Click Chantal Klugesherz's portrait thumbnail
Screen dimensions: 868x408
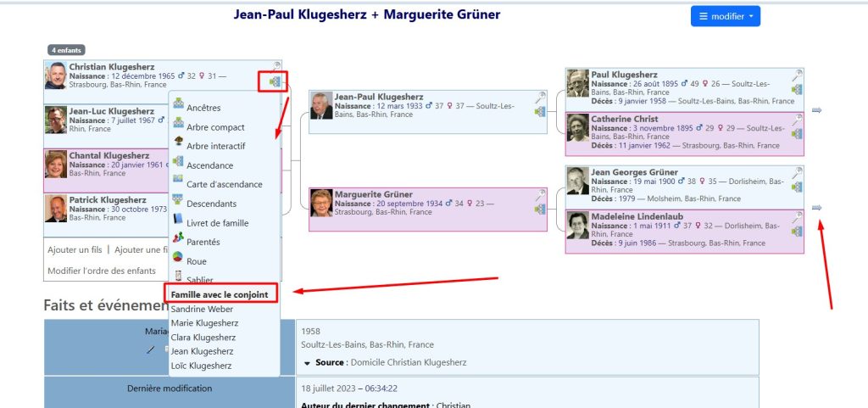(x=56, y=163)
